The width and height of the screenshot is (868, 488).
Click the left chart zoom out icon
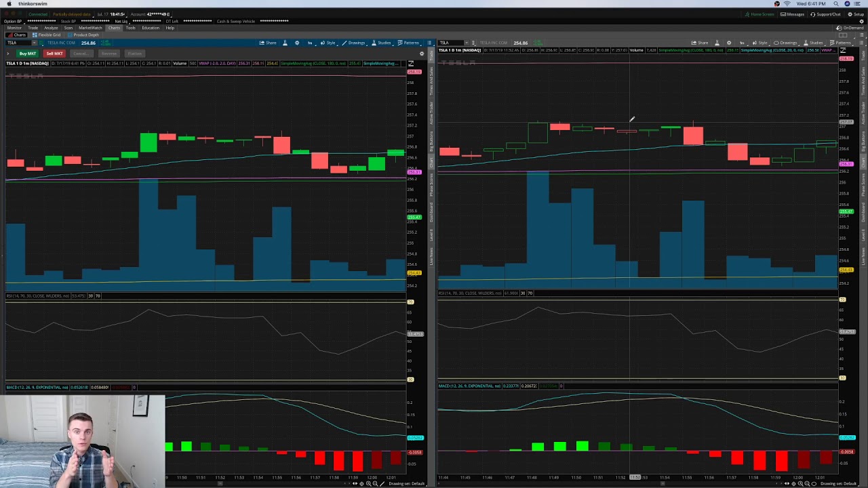(376, 483)
